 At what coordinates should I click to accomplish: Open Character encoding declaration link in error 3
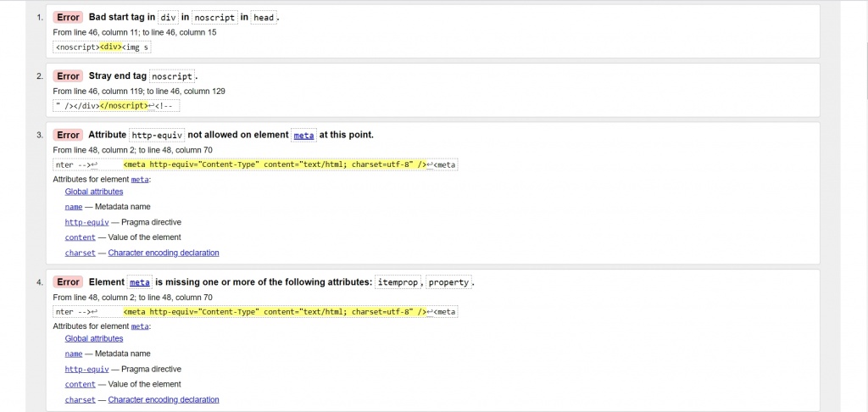pos(164,253)
